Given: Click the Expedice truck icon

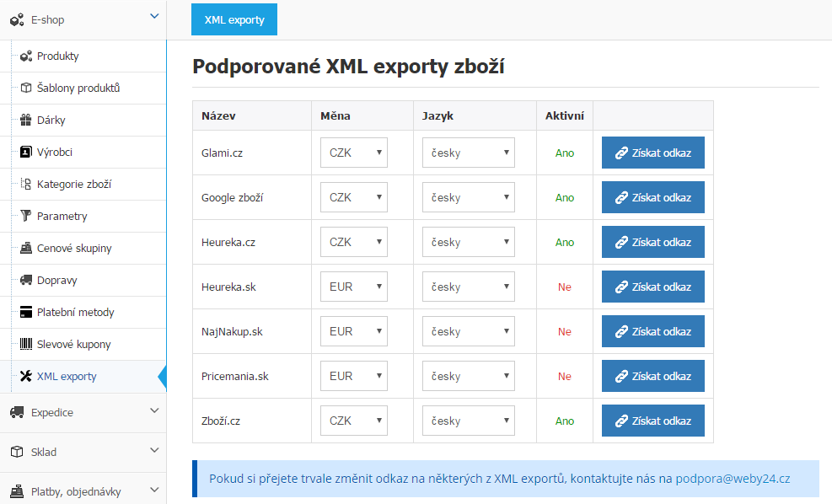Looking at the screenshot, I should tap(17, 412).
